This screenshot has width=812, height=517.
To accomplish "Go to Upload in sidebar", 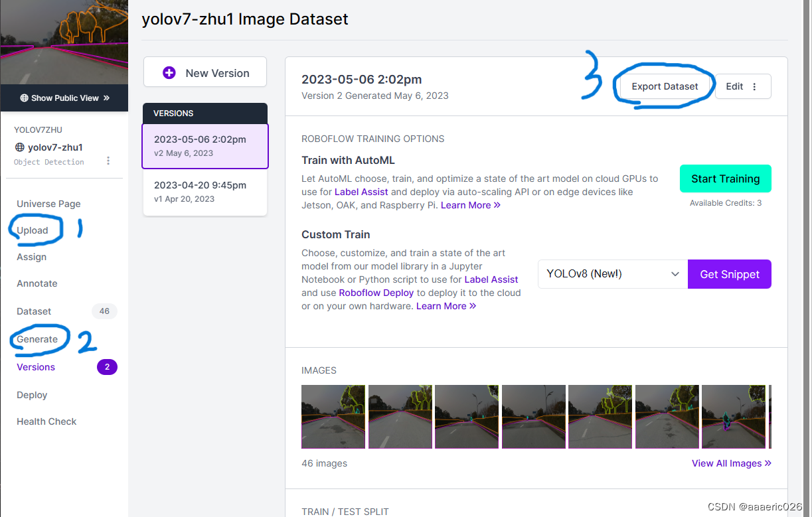I will [33, 230].
